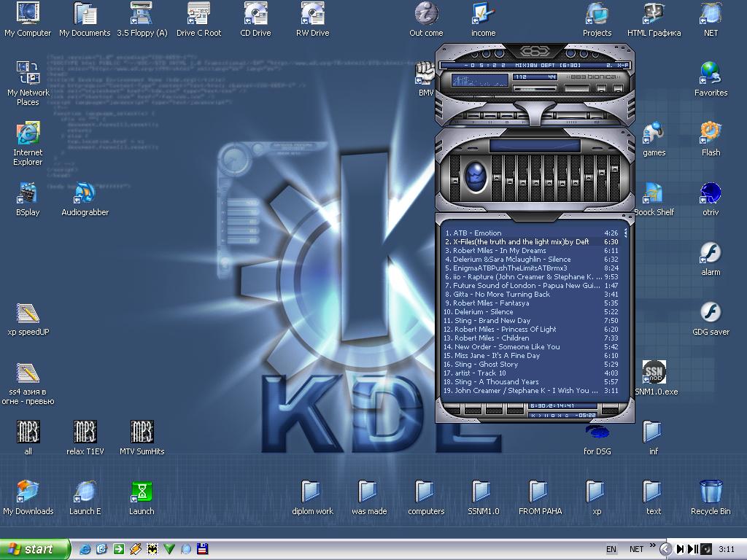
Task: Select the otriv desktop icon
Action: [711, 198]
